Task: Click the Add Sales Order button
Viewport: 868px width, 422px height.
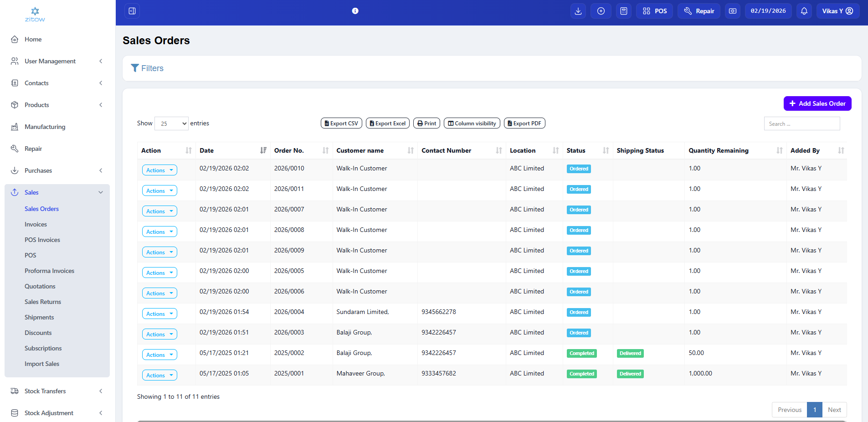Action: click(x=817, y=103)
